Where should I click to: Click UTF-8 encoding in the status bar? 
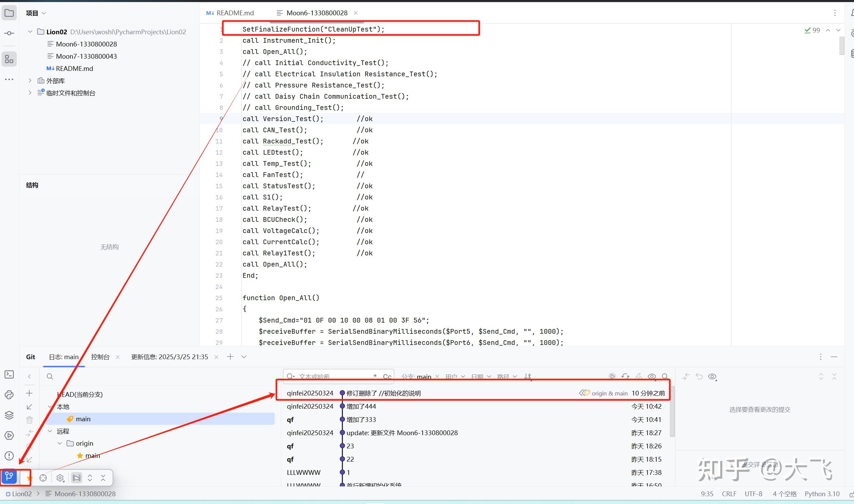753,493
